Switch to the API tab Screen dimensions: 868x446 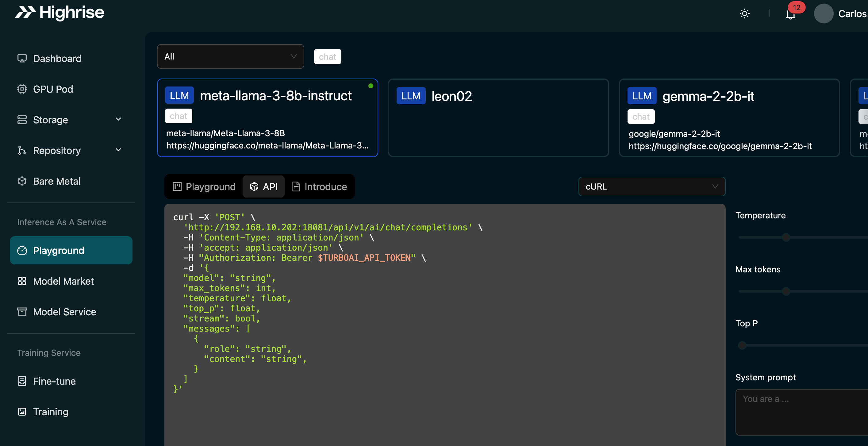coord(264,186)
